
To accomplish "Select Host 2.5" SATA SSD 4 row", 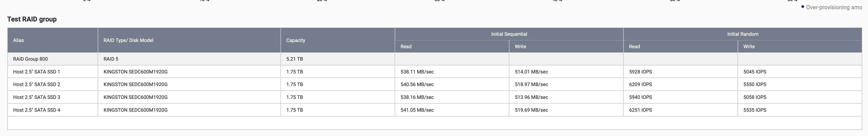I will pos(434,110).
